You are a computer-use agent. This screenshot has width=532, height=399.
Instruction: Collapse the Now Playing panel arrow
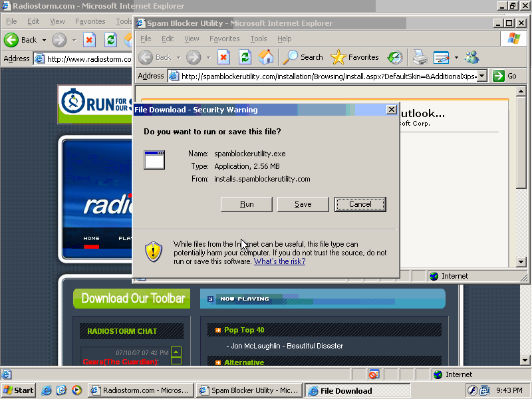(x=210, y=299)
